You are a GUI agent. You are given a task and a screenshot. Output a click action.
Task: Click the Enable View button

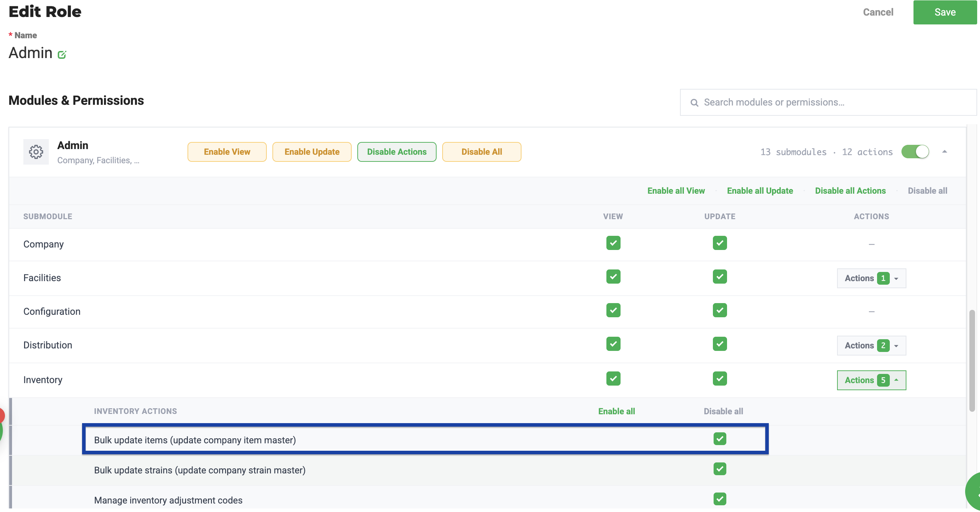(227, 152)
